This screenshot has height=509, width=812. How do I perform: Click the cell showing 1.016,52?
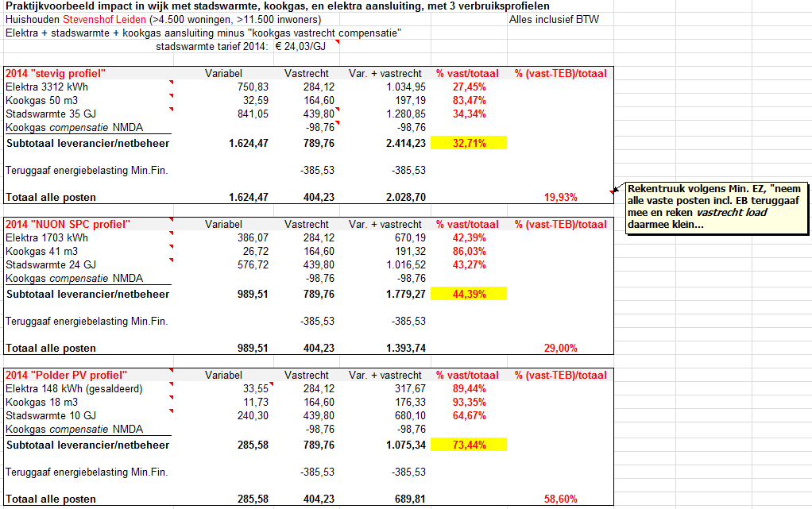tap(406, 264)
